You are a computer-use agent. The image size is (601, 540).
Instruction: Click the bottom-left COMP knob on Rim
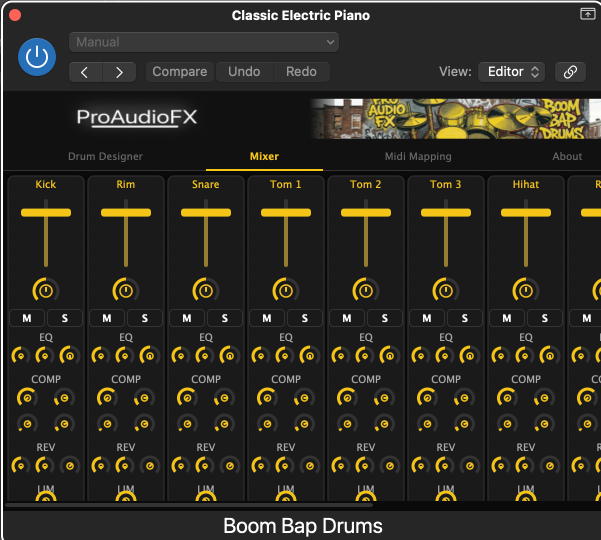click(107, 424)
